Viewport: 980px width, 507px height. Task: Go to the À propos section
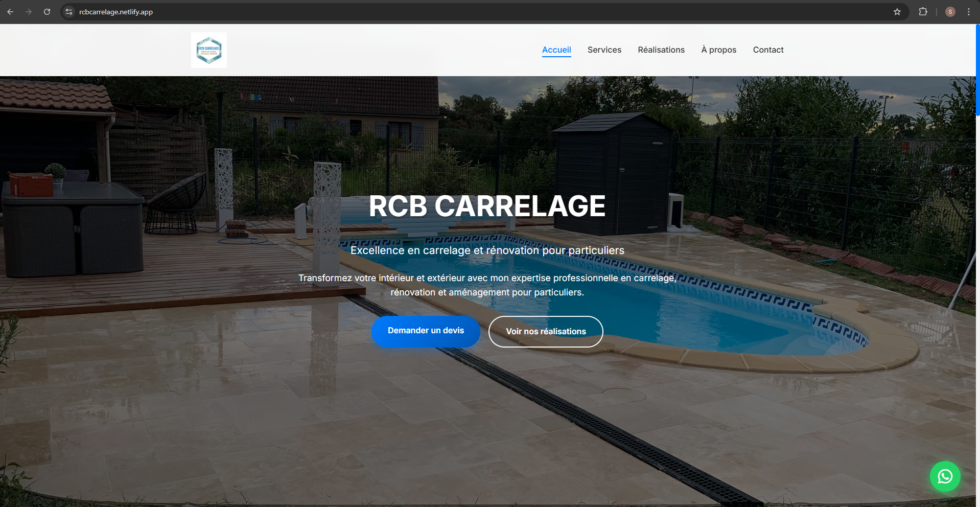coord(718,50)
